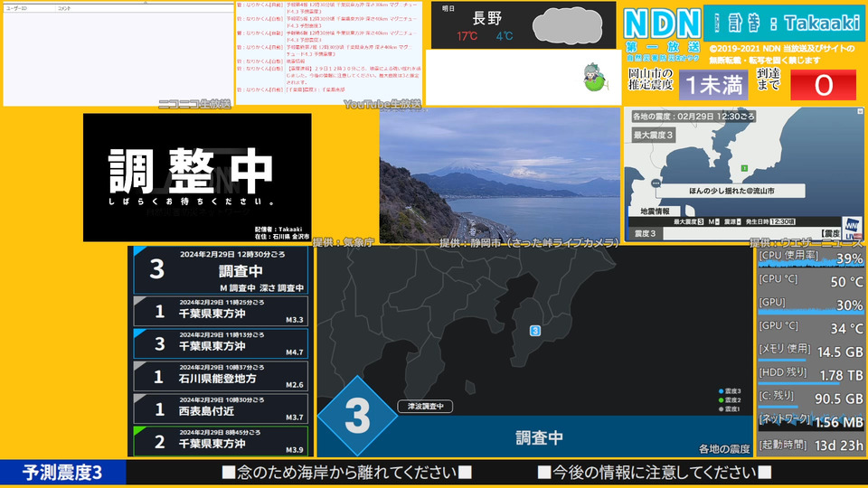This screenshot has width=868, height=488.
Task: Click the ©2019-2021 NDN copyright notice
Action: pyautogui.click(x=782, y=54)
